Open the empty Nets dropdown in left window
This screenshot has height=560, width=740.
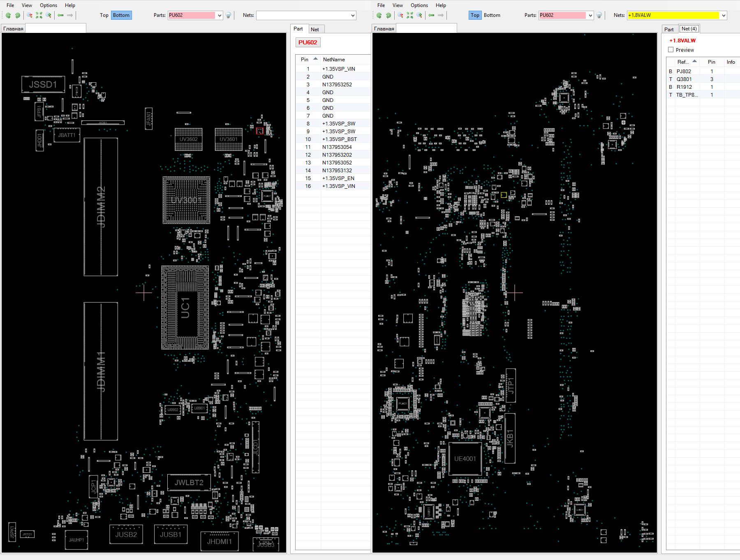coord(353,16)
